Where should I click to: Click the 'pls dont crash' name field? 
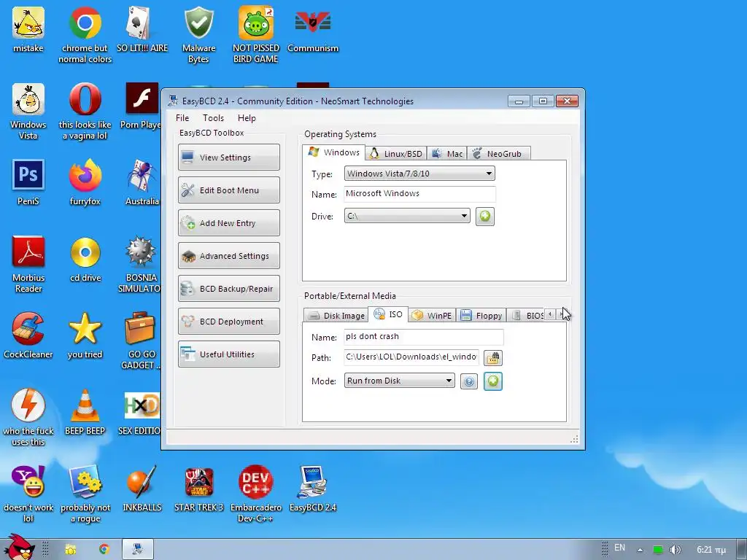[x=423, y=337]
